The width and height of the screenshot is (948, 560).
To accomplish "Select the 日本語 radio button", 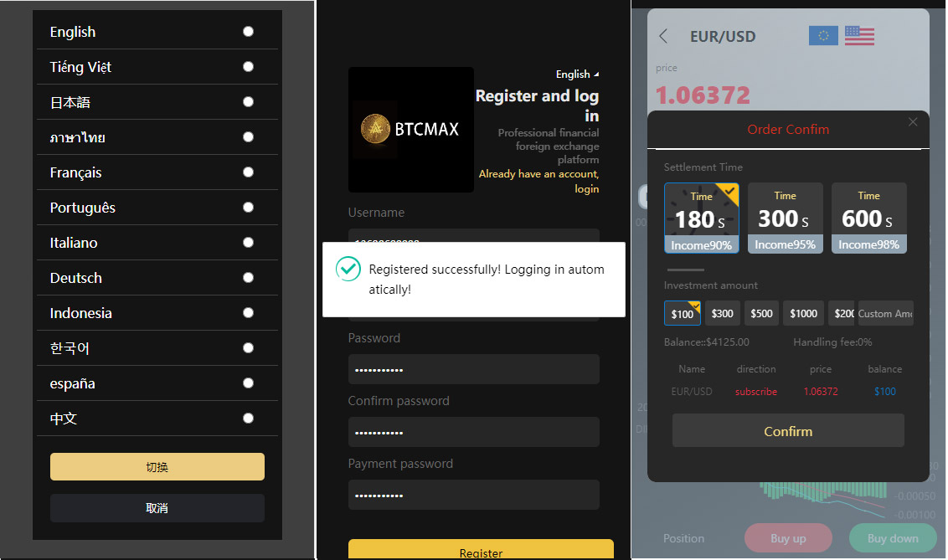I will pos(248,101).
